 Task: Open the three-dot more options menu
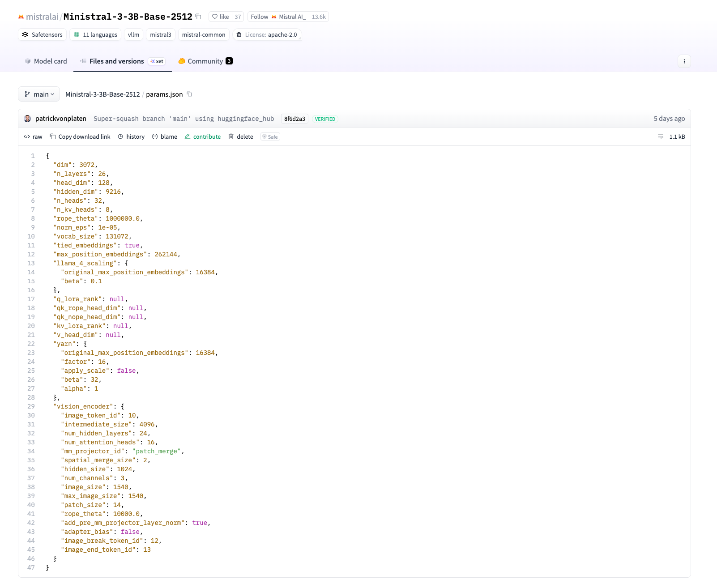[x=684, y=61]
